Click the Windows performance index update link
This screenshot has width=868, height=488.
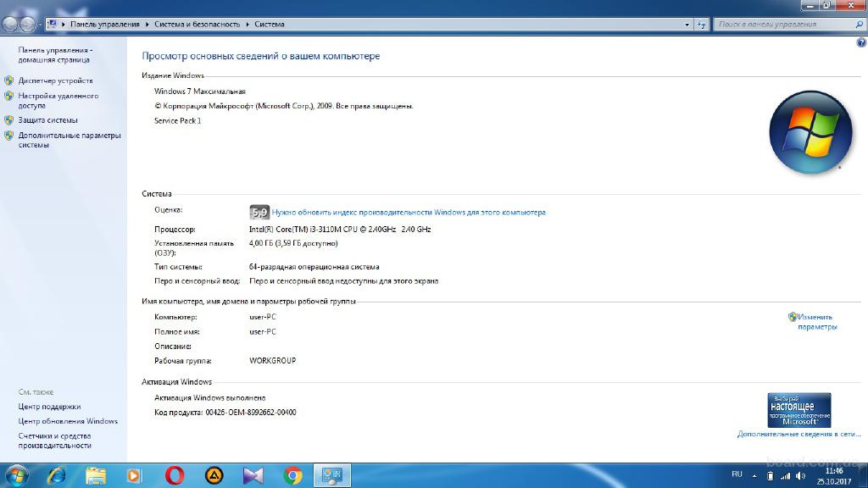click(x=409, y=213)
